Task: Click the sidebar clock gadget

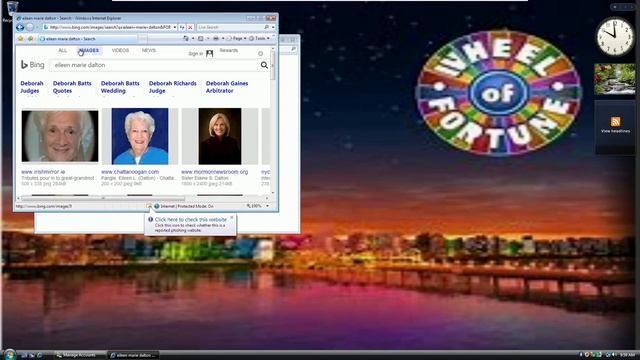Action: [615, 37]
